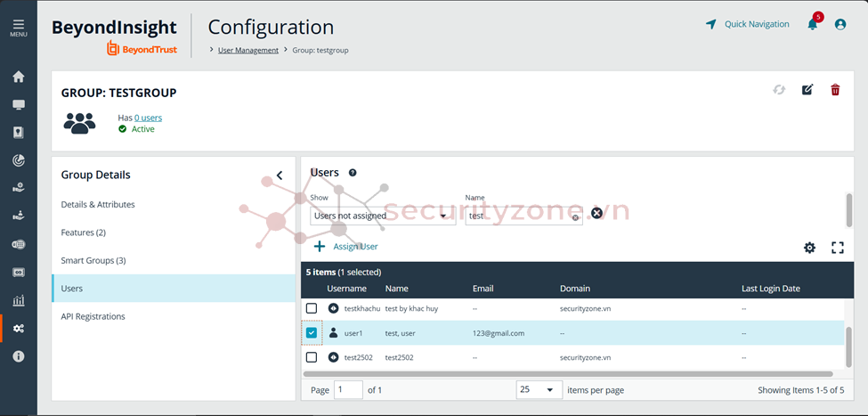
Task: Click the Home icon in sidebar
Action: (19, 77)
